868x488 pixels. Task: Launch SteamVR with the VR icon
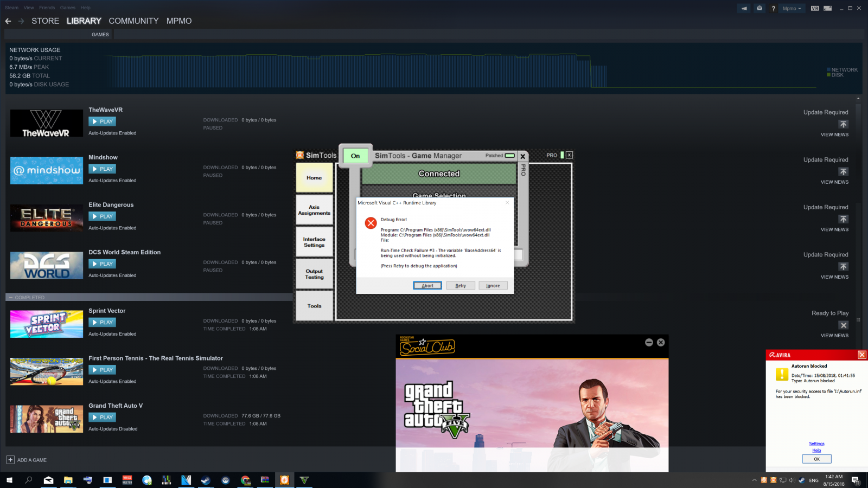(x=815, y=8)
